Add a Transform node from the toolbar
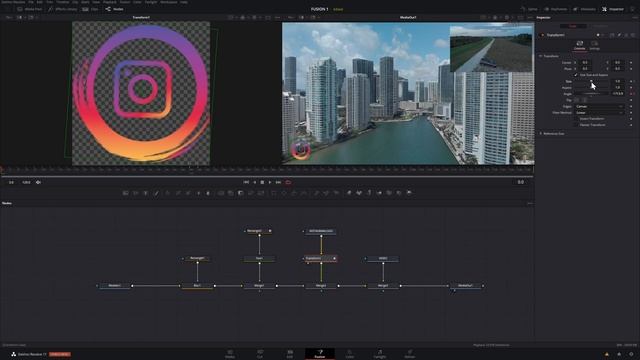This screenshot has width=640, height=360. click(x=261, y=193)
